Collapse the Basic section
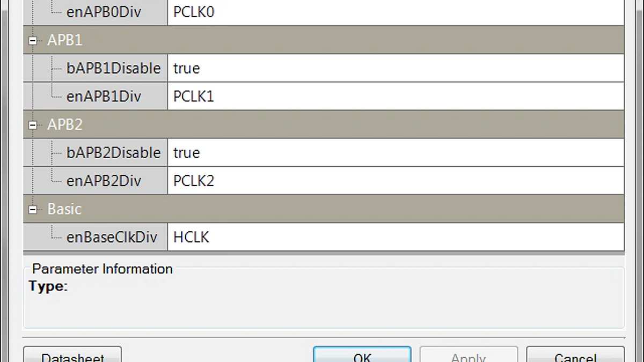 tap(32, 209)
